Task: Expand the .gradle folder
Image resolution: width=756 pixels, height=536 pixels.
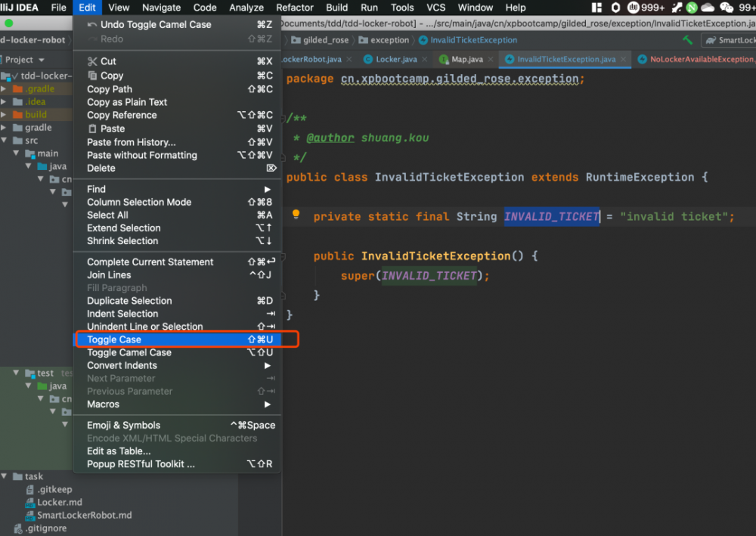Action: pos(5,89)
